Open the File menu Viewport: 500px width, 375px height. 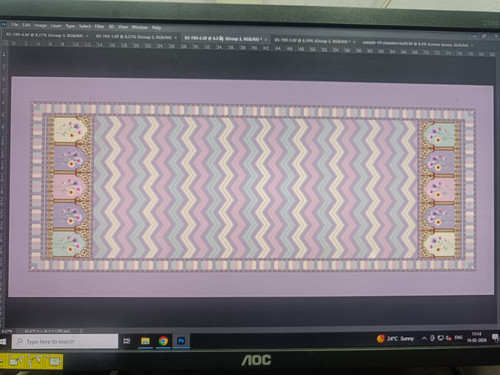[x=14, y=25]
